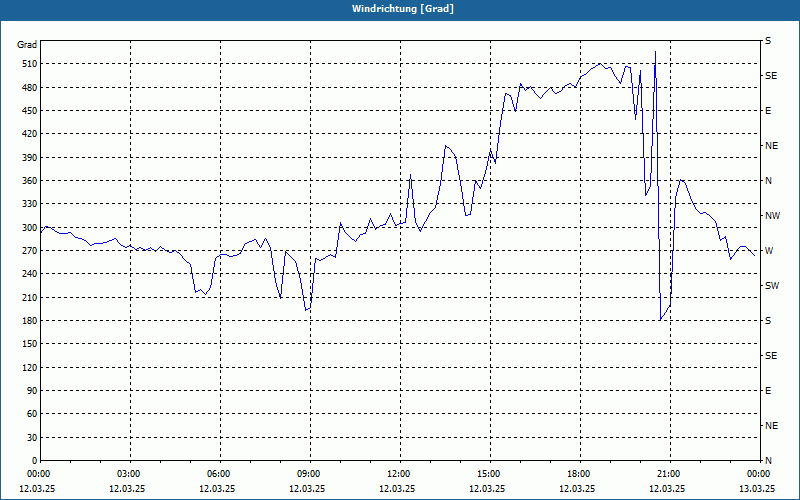Click the 360 y-axis tick label

pyautogui.click(x=31, y=181)
